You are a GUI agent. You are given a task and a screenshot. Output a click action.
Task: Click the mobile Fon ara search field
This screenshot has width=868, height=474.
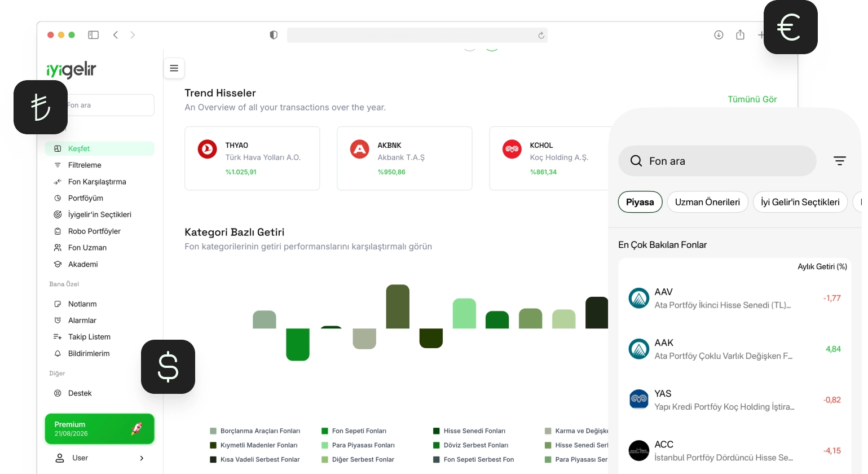pos(717,161)
